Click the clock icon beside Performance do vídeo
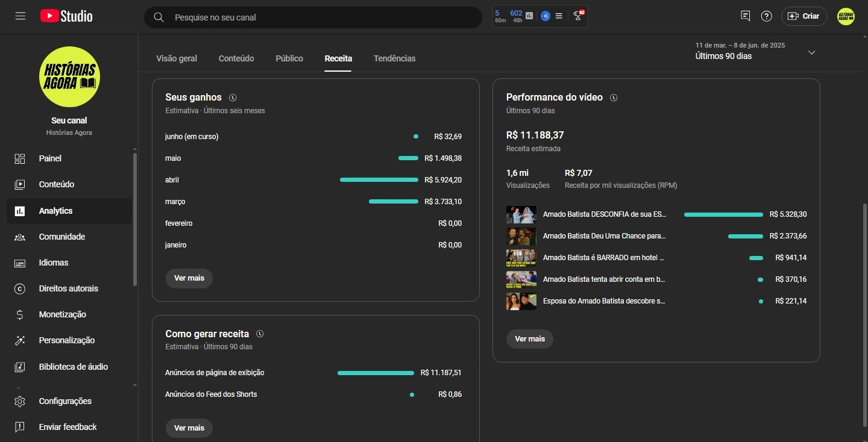Viewport: 868px width, 442px height. pos(614,98)
